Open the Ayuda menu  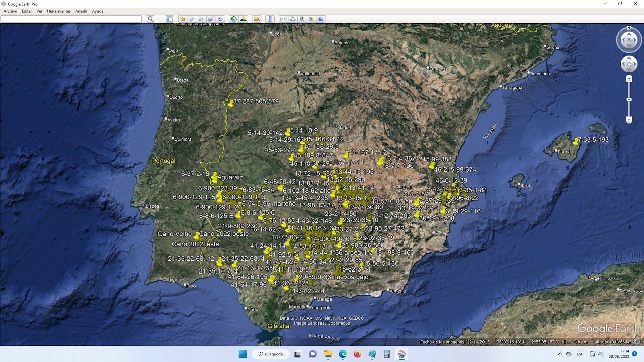click(x=98, y=11)
